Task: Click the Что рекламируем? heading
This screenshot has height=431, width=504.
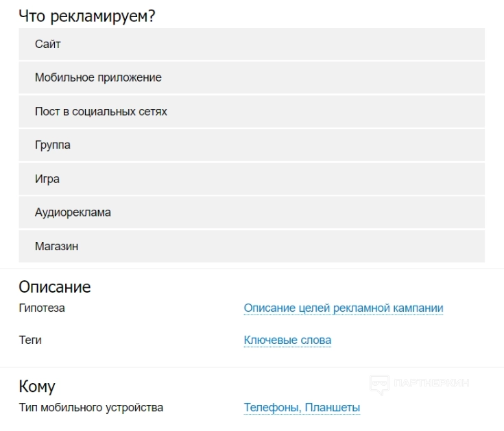Action: [x=86, y=16]
